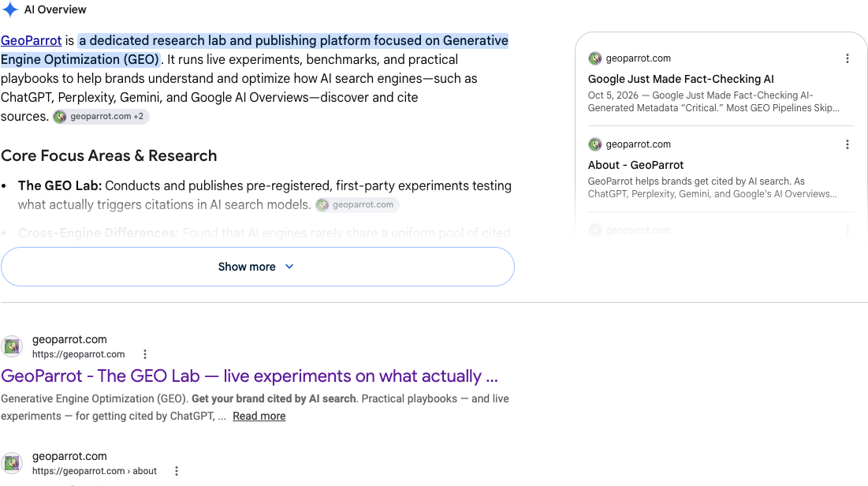Click geoparrot.com favicon on Fact-Checking card
Image resolution: width=868 pixels, height=486 pixels.
tap(595, 58)
